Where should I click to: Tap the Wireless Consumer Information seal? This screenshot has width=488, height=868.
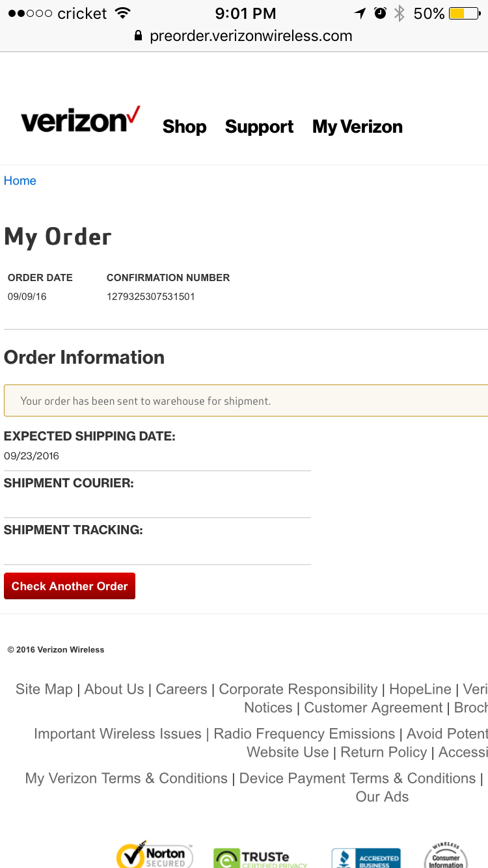(x=446, y=855)
